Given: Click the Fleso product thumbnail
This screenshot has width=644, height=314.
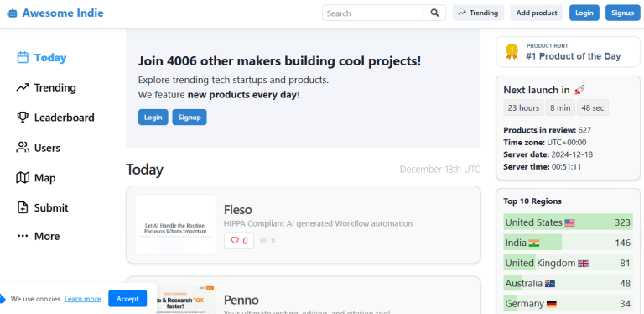Looking at the screenshot, I should pyautogui.click(x=175, y=224).
